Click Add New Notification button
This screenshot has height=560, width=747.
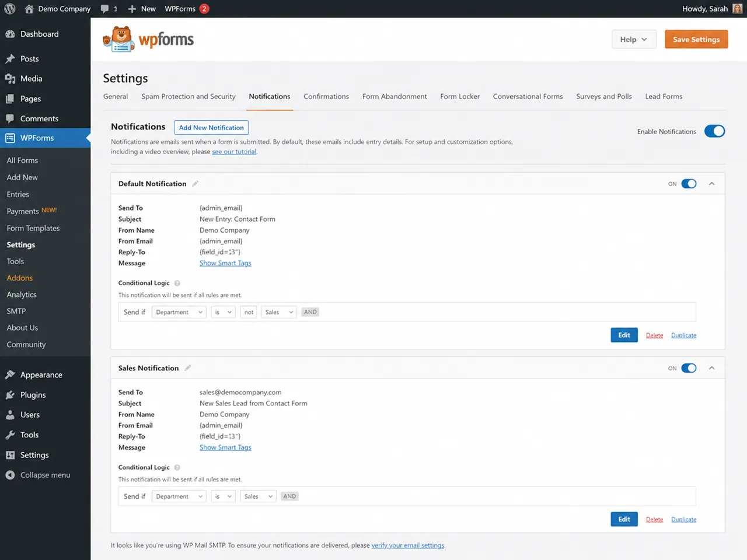click(x=211, y=128)
